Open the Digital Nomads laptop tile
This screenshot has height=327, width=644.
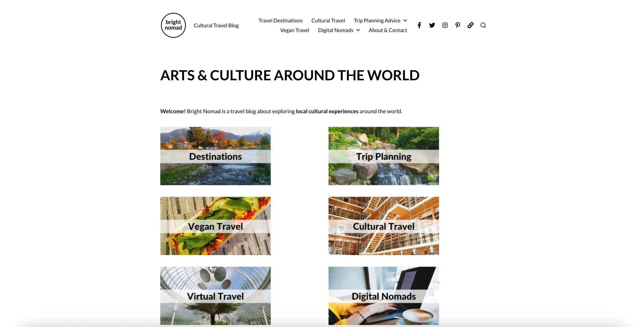384,296
